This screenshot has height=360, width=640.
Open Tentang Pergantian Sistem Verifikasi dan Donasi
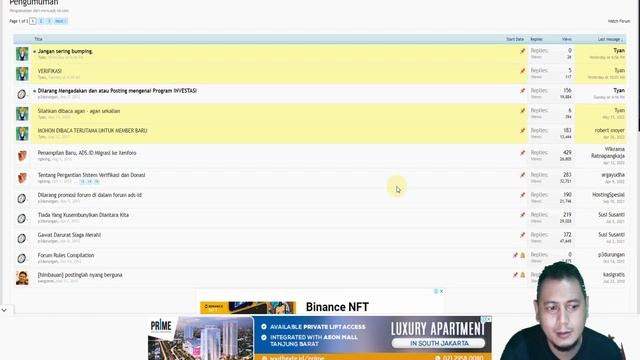click(91, 175)
